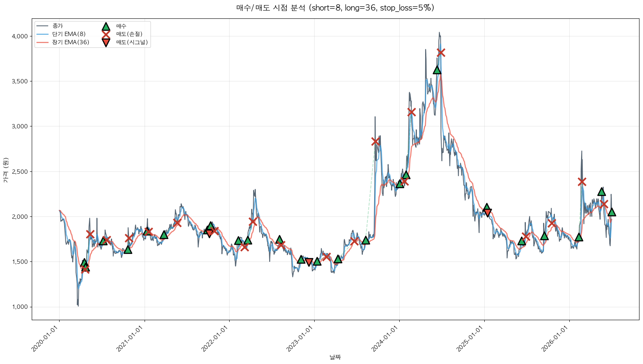The width and height of the screenshot is (643, 364).
Task: Click the signal-sell red triangle just before 2023-01-01
Action: [x=309, y=261]
